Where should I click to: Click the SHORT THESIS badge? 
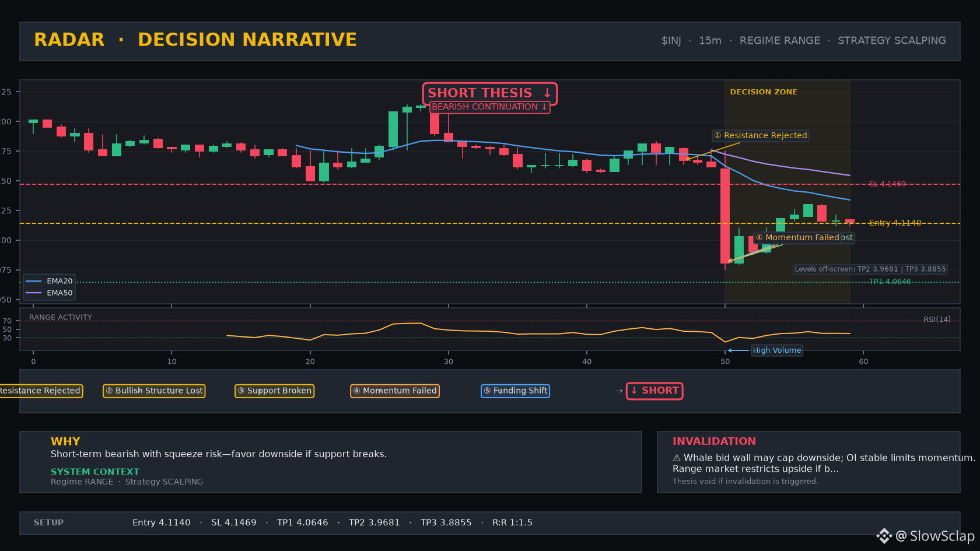tap(490, 93)
